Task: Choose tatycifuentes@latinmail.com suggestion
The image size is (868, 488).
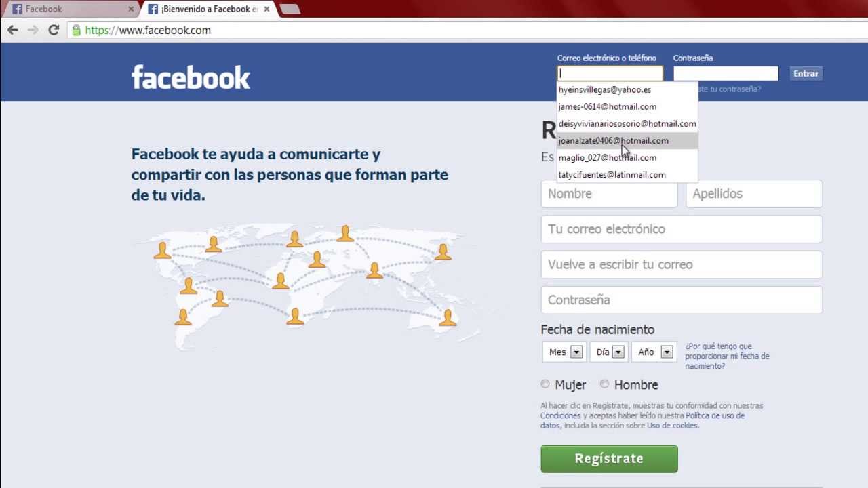Action: click(627, 174)
